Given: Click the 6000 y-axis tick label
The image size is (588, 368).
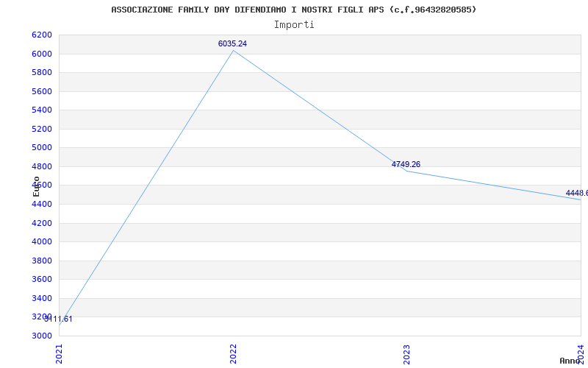Looking at the screenshot, I should [x=42, y=54].
